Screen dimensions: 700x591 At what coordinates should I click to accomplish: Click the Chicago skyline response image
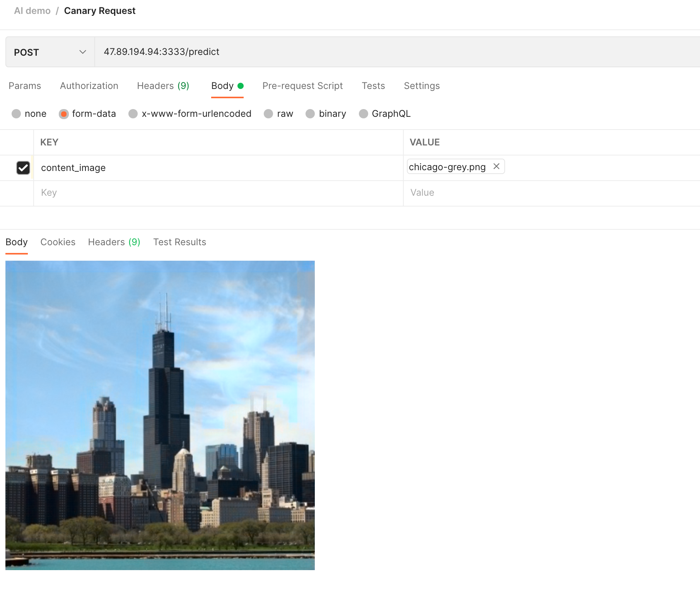(x=160, y=415)
